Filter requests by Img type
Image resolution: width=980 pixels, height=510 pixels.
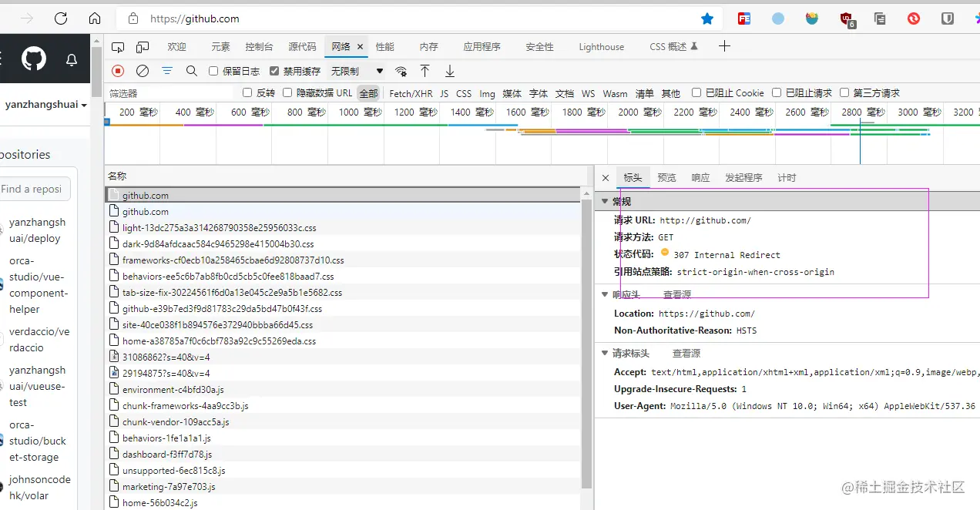(x=487, y=93)
